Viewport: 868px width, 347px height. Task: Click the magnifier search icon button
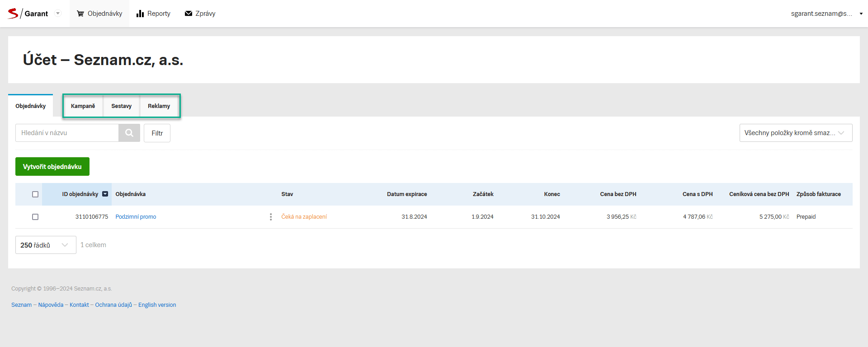pos(129,133)
